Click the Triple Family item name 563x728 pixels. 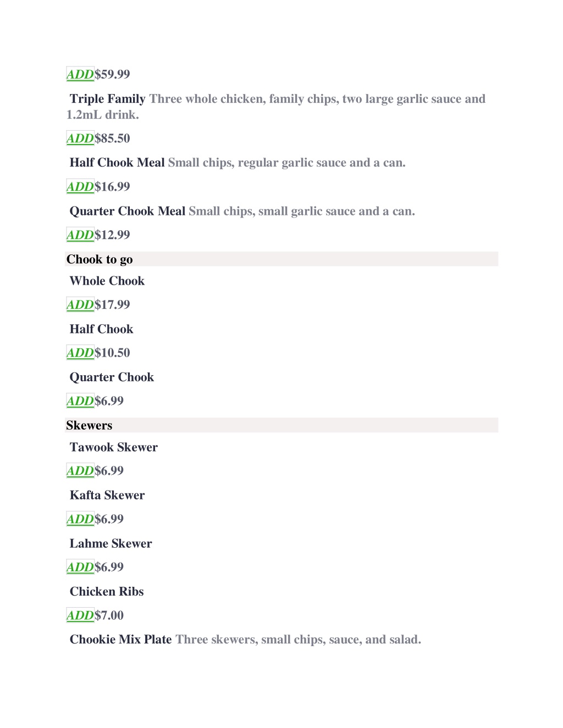(107, 99)
